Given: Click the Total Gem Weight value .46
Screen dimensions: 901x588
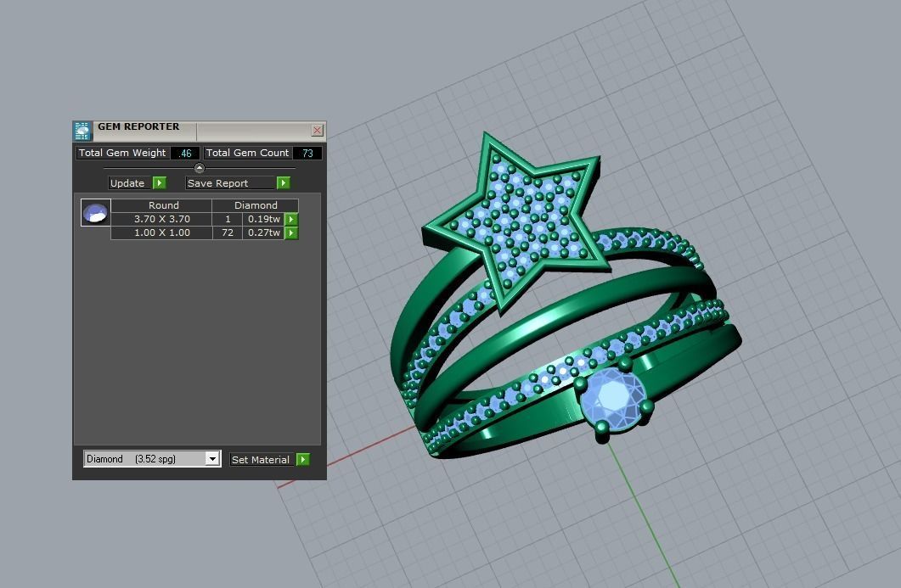Looking at the screenshot, I should (x=185, y=154).
